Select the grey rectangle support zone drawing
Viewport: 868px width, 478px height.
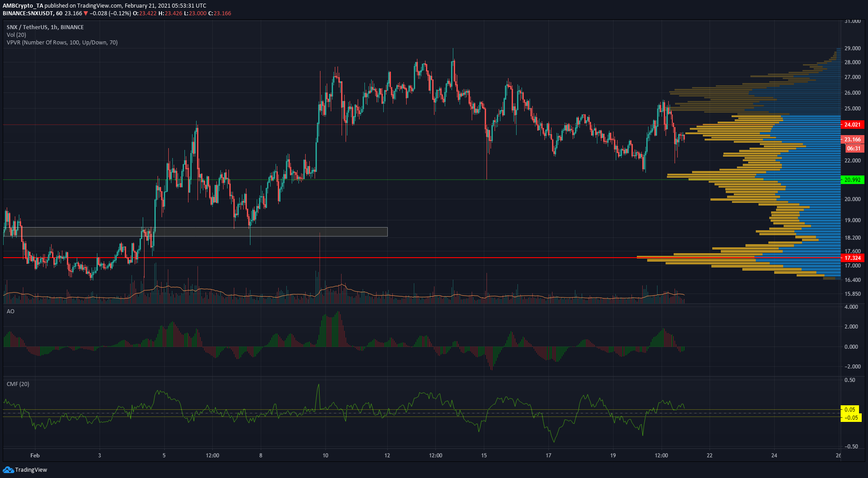[x=195, y=232]
